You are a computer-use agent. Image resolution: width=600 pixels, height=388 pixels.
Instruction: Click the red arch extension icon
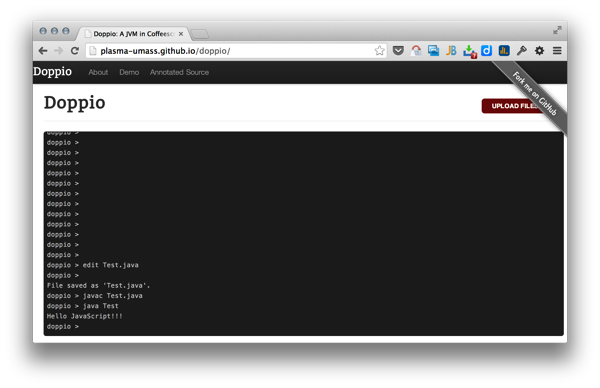[x=416, y=51]
